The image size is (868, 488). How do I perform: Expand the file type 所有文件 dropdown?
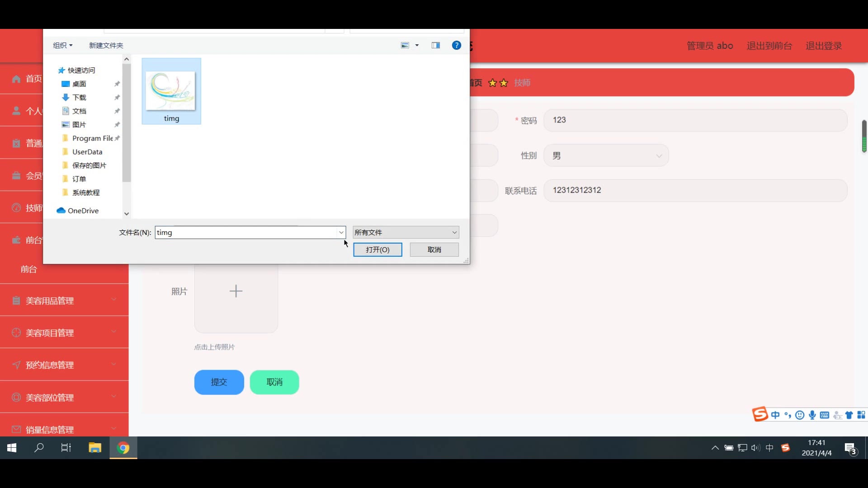pos(406,232)
